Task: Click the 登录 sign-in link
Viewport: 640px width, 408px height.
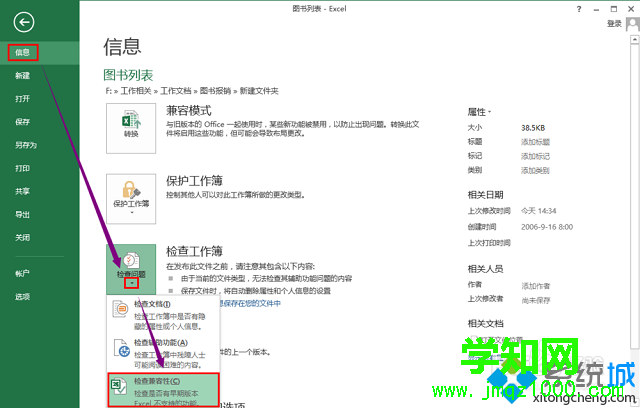Action: pyautogui.click(x=614, y=24)
